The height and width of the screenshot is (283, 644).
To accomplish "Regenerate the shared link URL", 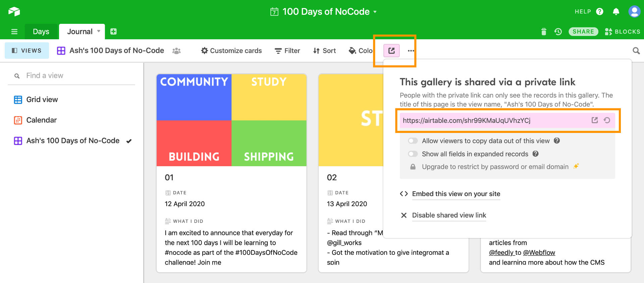I will point(607,120).
